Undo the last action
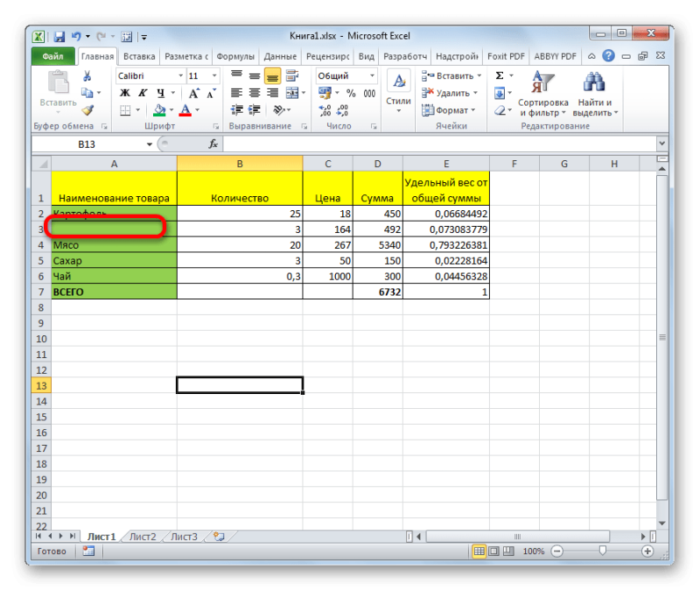Viewport: 700px width, 591px height. tap(76, 37)
